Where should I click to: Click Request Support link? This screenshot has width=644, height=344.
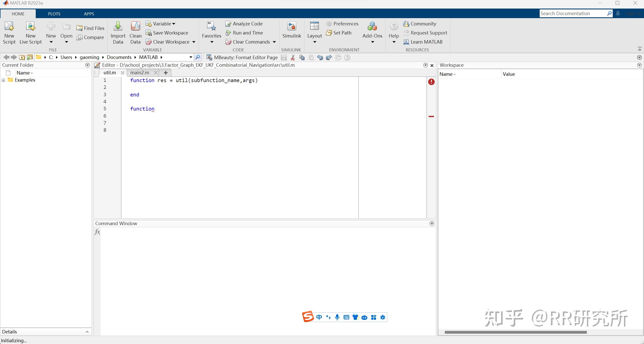[429, 33]
